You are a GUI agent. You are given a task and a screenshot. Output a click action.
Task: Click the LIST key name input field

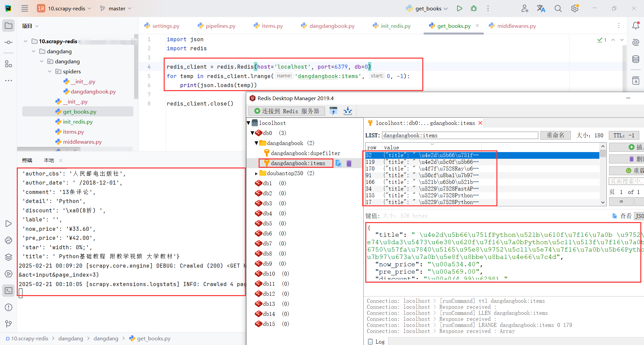[460, 135]
